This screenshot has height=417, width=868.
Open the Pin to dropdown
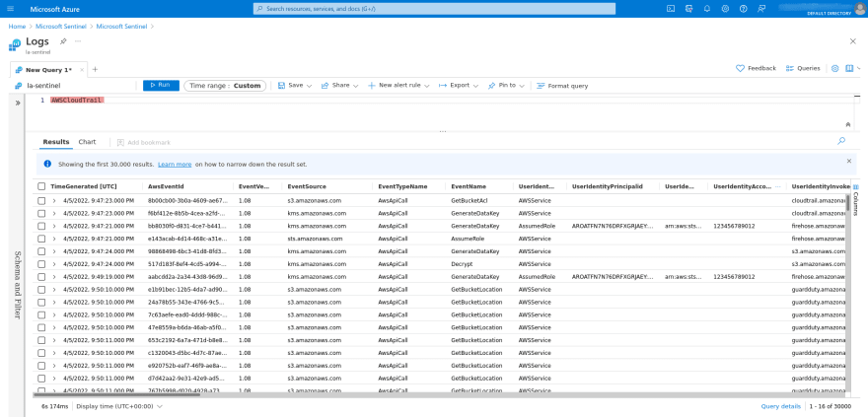coord(506,86)
